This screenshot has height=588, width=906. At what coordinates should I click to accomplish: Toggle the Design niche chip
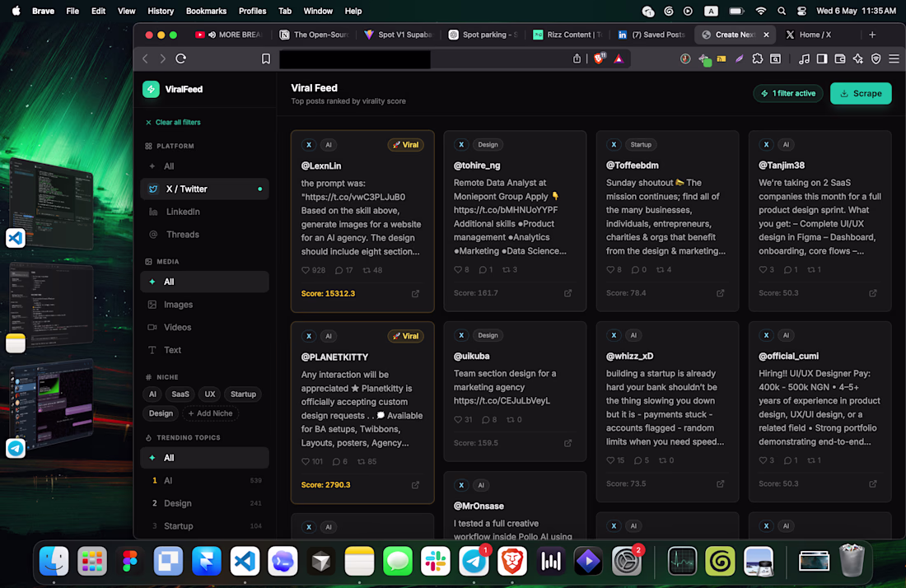(x=161, y=413)
